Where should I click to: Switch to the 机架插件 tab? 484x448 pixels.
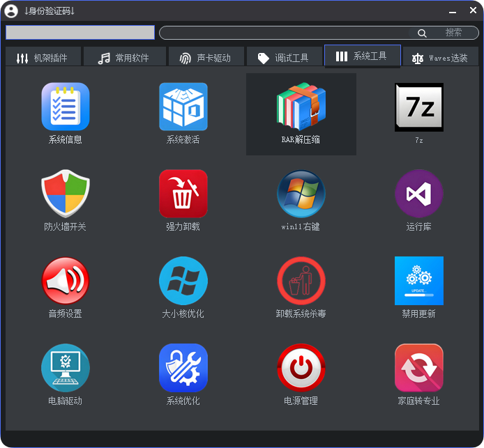click(x=43, y=58)
